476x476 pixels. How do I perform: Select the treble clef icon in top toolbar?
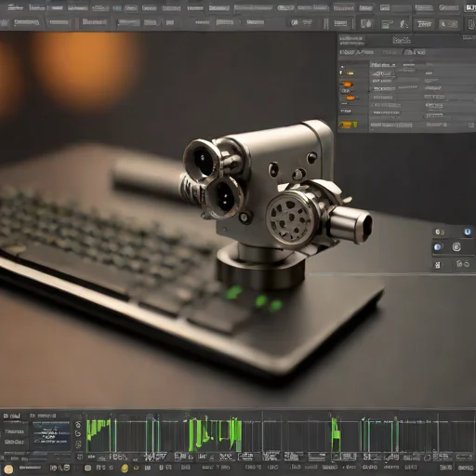point(403,24)
